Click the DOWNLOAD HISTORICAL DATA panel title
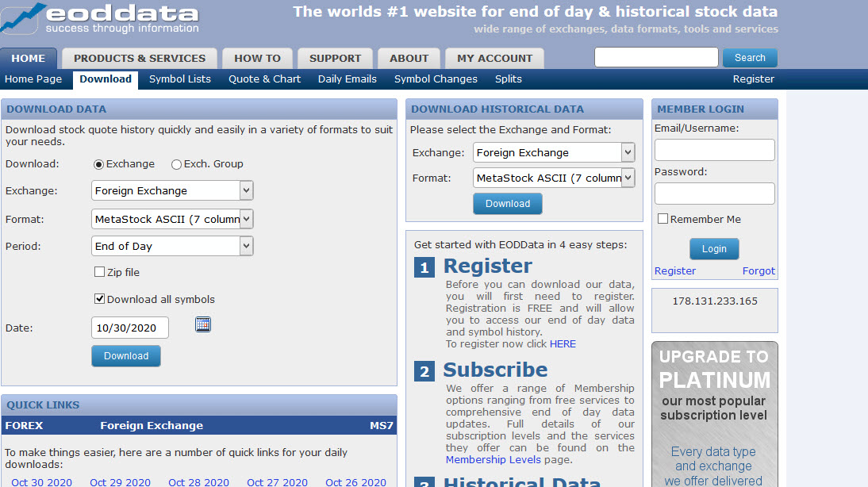 pyautogui.click(x=497, y=109)
